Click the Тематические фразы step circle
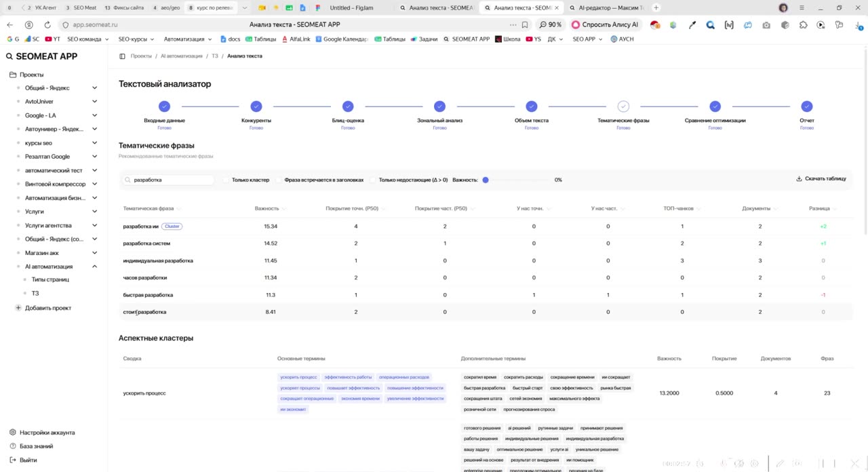Screen dimensions: 868x472 pyautogui.click(x=623, y=106)
